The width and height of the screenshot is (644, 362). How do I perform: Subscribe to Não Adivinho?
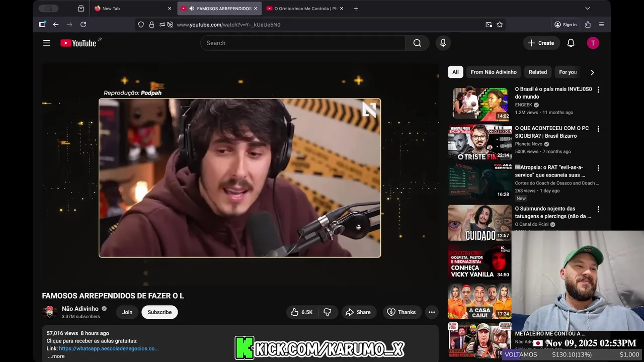pos(159,312)
